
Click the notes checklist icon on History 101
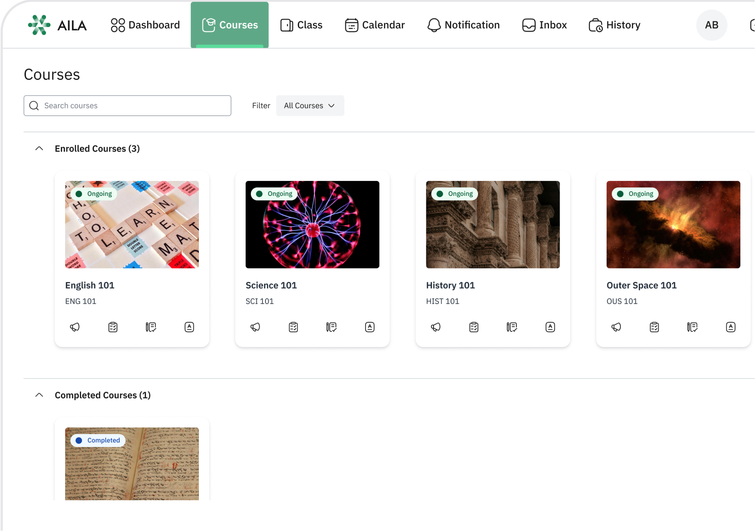coord(512,327)
